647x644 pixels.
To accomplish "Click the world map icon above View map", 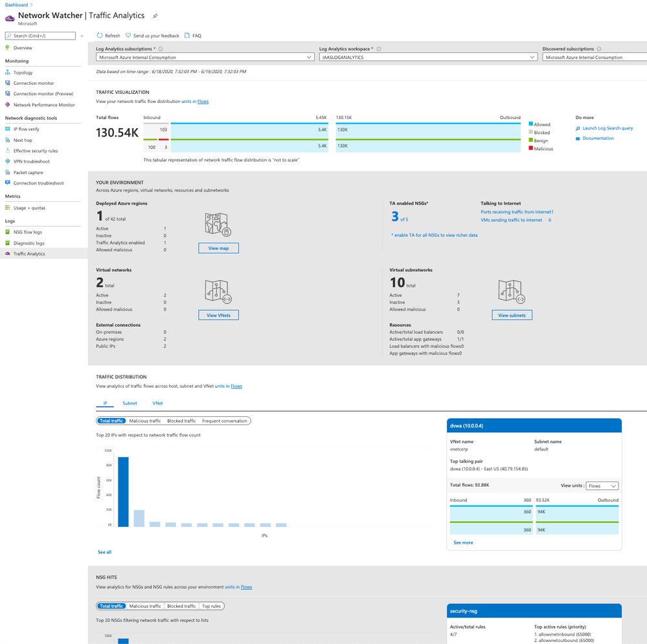I will tap(218, 225).
